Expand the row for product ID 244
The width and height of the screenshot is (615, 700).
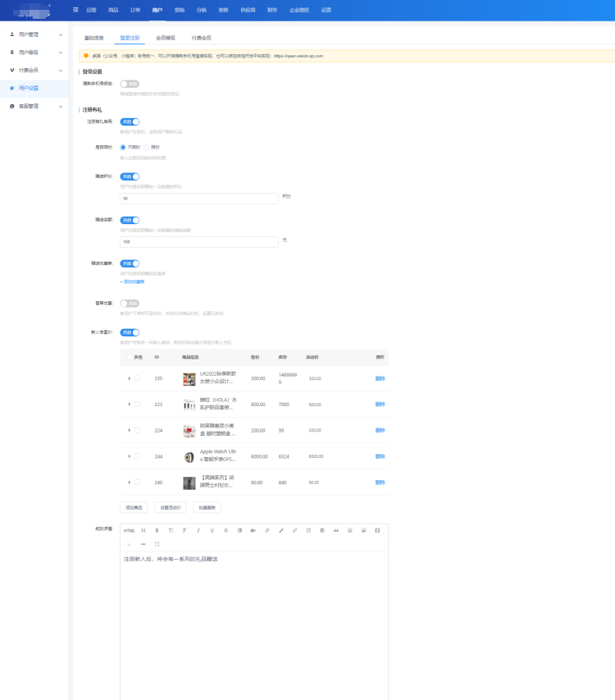(129, 456)
